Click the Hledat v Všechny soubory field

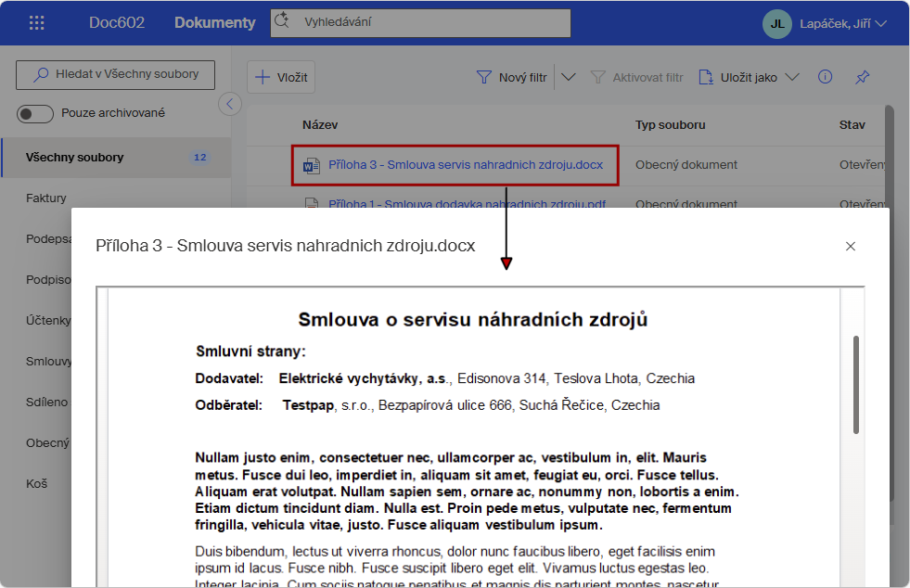(x=116, y=74)
